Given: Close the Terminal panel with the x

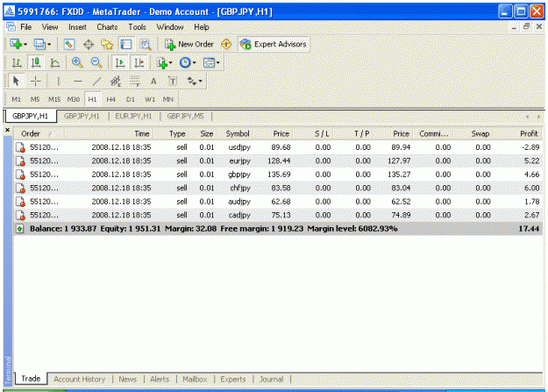Looking at the screenshot, I should click(7, 130).
